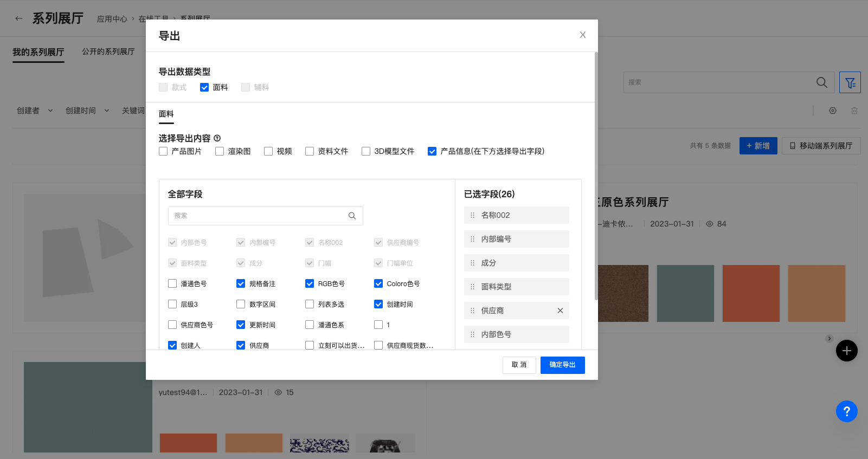This screenshot has width=868, height=459.
Task: Click the back arrow beside 系列展厅 title
Action: coord(19,18)
